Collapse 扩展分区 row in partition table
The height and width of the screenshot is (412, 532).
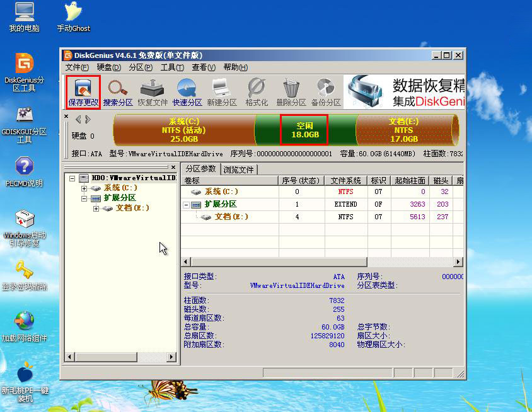pyautogui.click(x=186, y=205)
